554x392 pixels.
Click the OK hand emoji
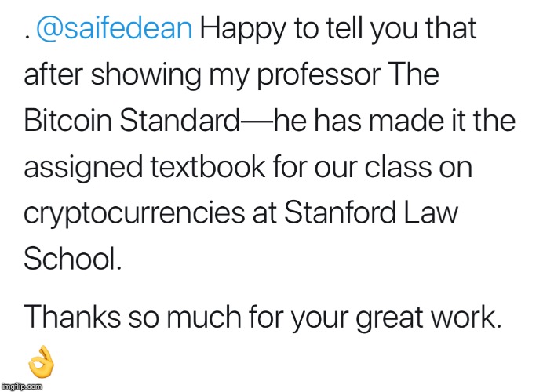[x=42, y=361]
